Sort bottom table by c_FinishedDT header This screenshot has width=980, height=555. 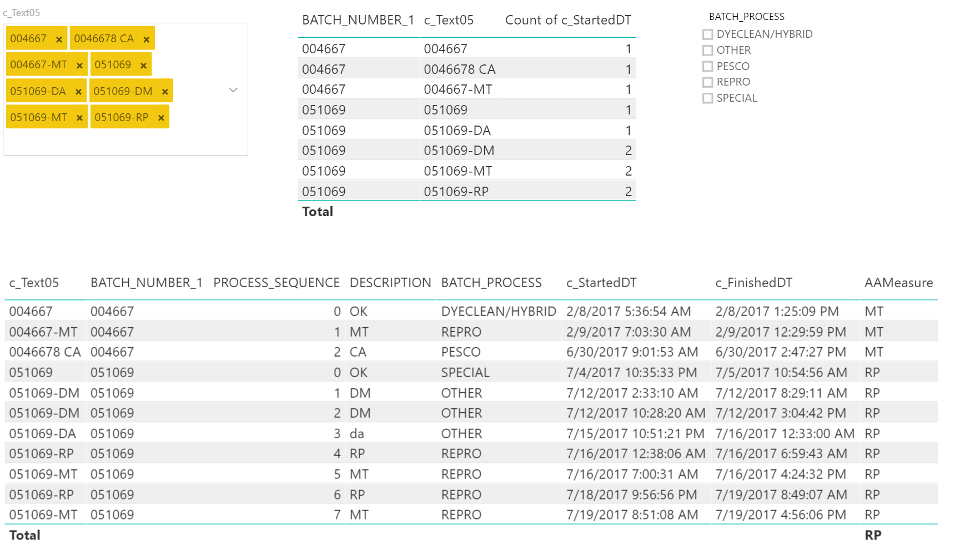click(753, 283)
